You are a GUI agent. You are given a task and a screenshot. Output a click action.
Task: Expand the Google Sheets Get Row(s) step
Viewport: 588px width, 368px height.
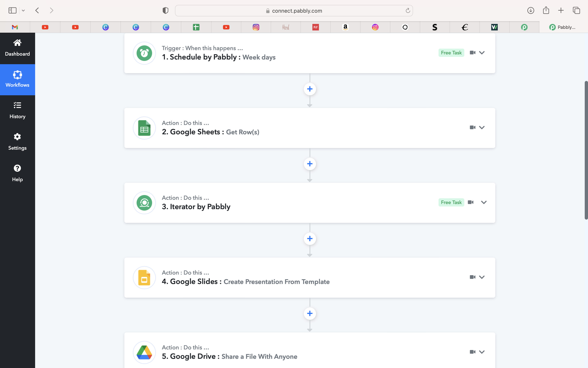[482, 128]
